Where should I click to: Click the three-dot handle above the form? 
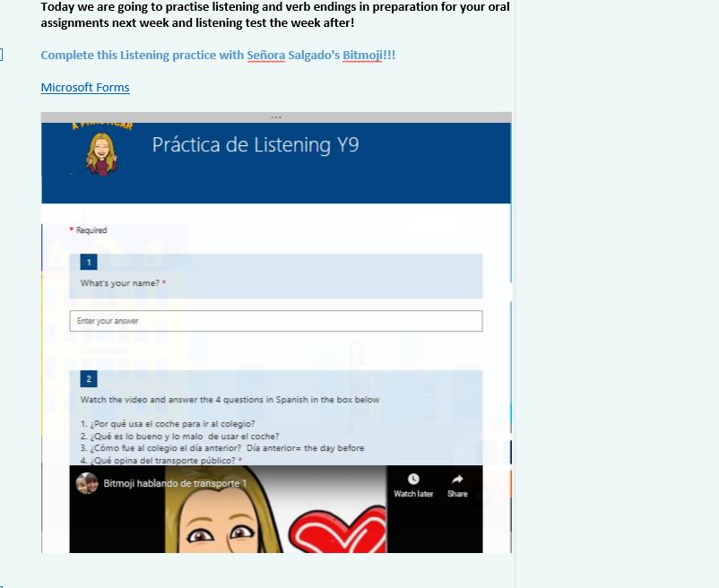(276, 117)
